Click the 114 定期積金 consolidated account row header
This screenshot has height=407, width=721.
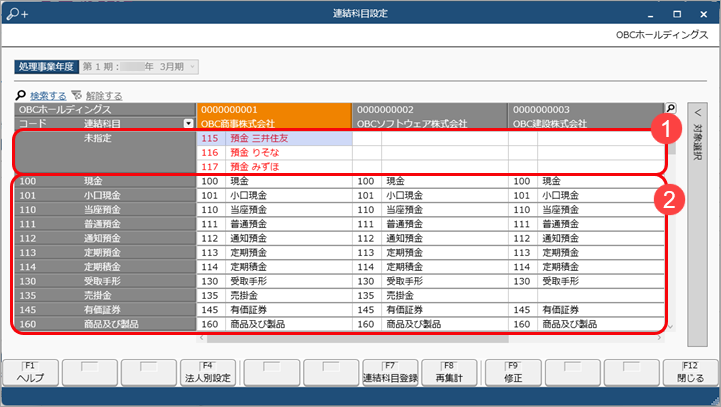tap(105, 267)
